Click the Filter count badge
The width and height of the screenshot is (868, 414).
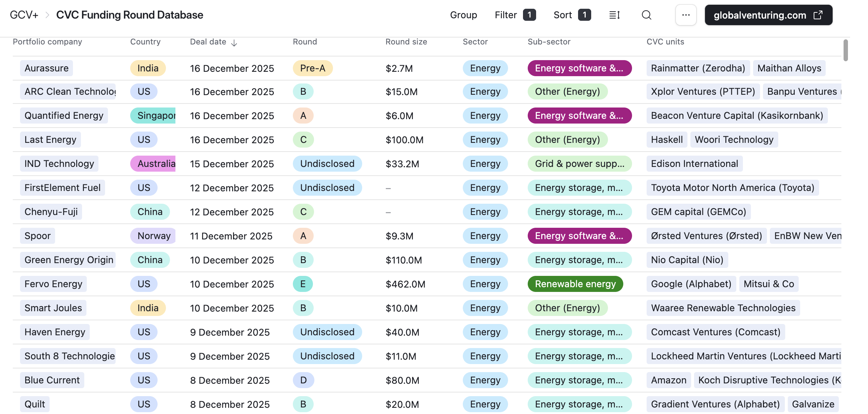[x=529, y=15]
